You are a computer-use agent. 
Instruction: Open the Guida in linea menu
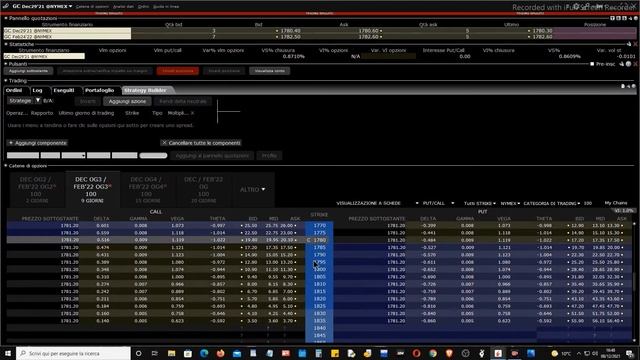tap(166, 7)
